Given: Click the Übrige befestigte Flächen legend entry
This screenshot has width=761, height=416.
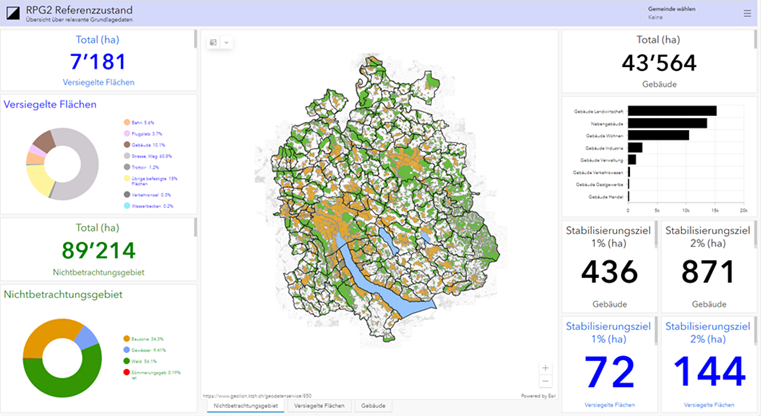Looking at the screenshot, I should click(x=151, y=181).
